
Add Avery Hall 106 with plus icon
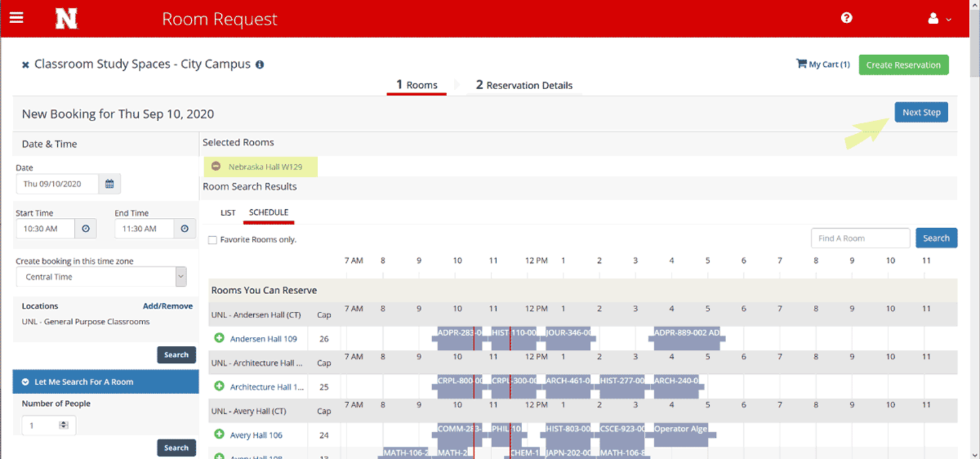(219, 434)
